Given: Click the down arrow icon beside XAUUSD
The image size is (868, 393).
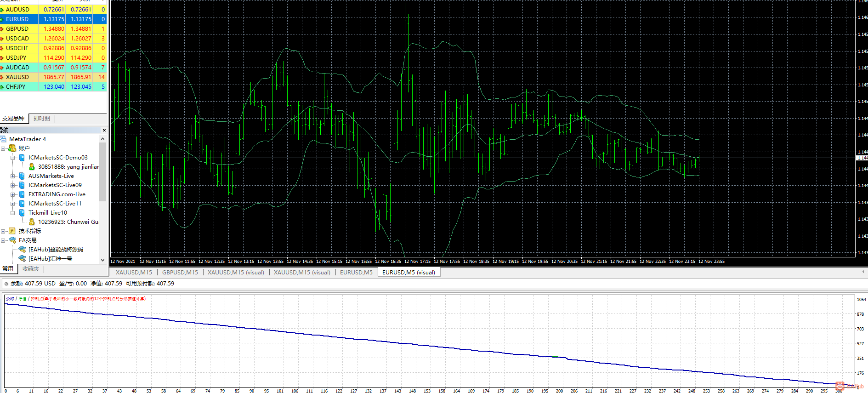Looking at the screenshot, I should (2, 77).
